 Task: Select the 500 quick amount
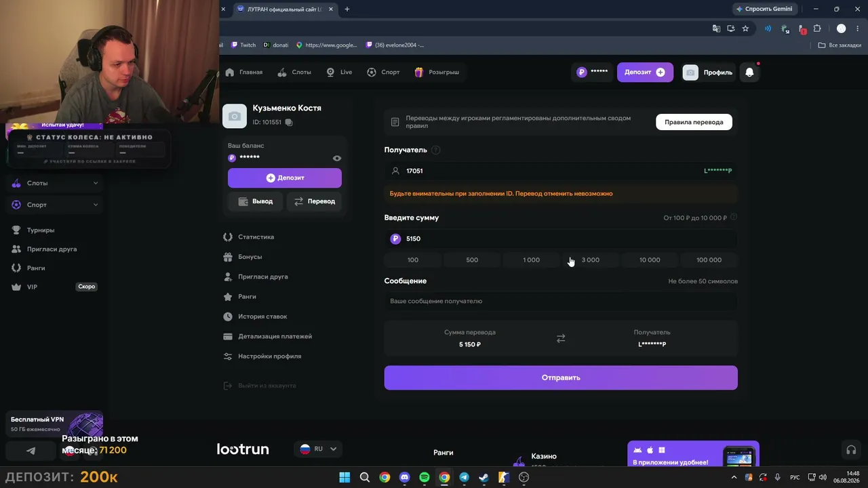pos(472,260)
